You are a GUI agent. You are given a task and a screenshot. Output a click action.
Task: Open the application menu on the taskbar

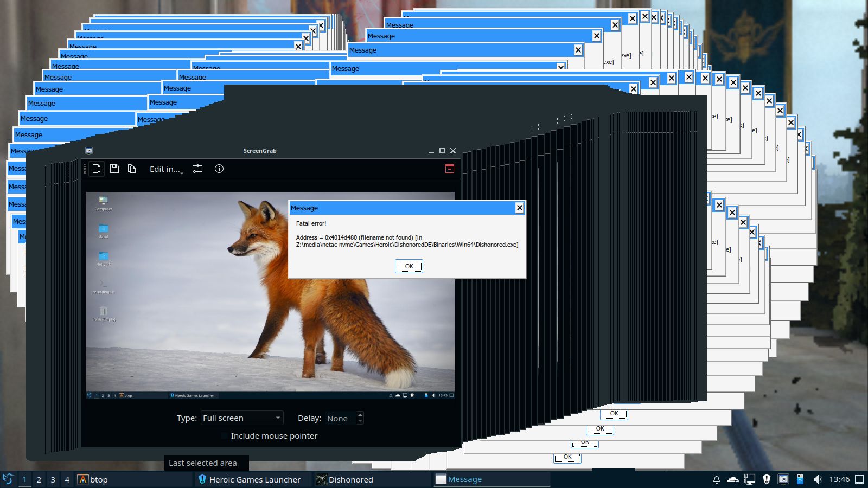click(x=8, y=479)
